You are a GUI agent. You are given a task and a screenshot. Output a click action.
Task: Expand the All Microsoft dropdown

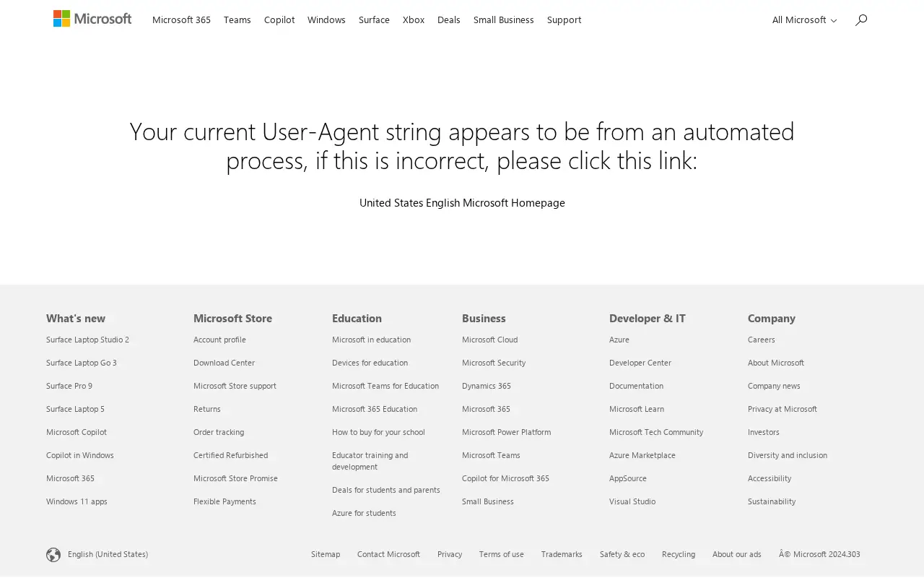point(804,20)
